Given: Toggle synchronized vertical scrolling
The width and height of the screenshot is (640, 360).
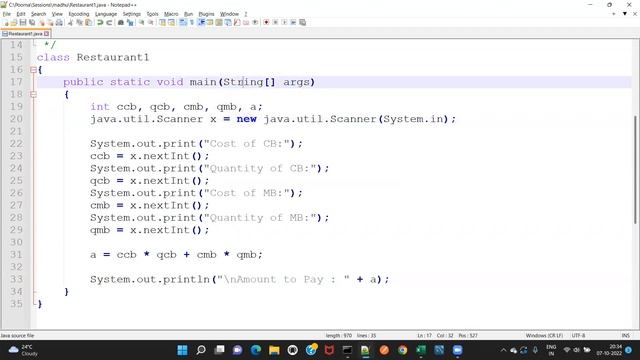Looking at the screenshot, I should (162, 22).
